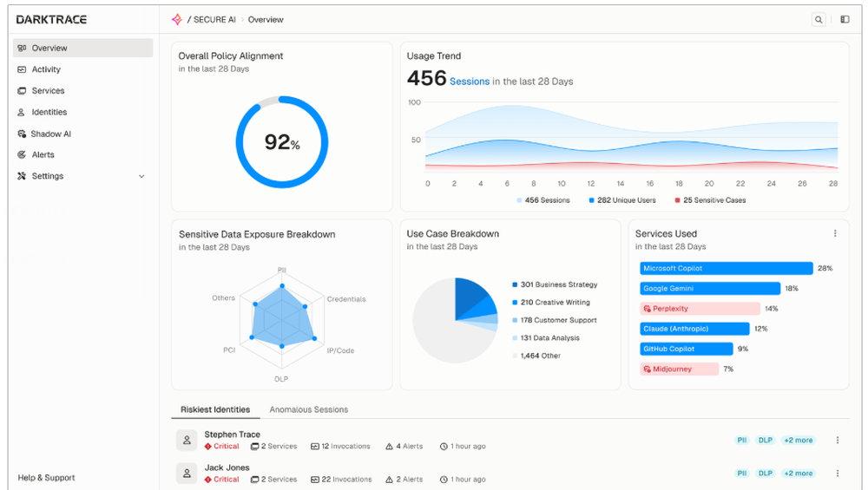This screenshot has height=490, width=868.
Task: Click the SECURE AI star logo icon
Action: [176, 19]
